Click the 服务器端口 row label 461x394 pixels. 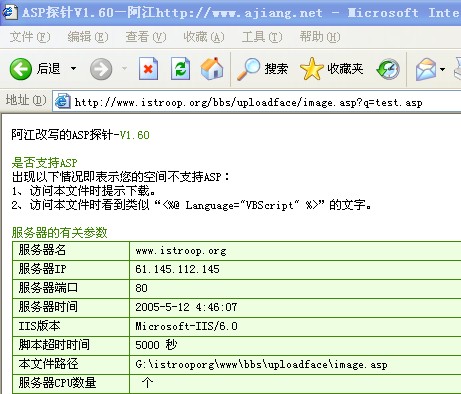point(48,288)
